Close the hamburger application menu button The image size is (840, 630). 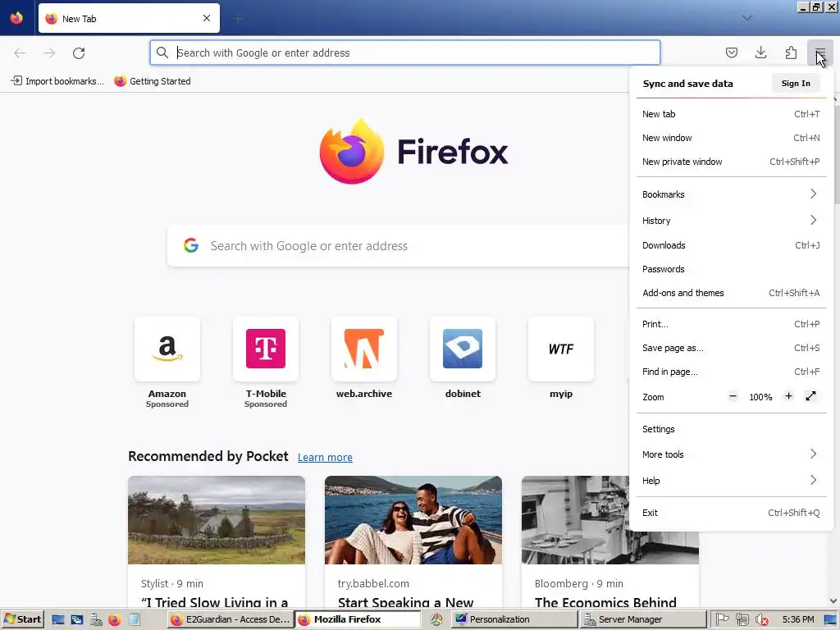[819, 52]
